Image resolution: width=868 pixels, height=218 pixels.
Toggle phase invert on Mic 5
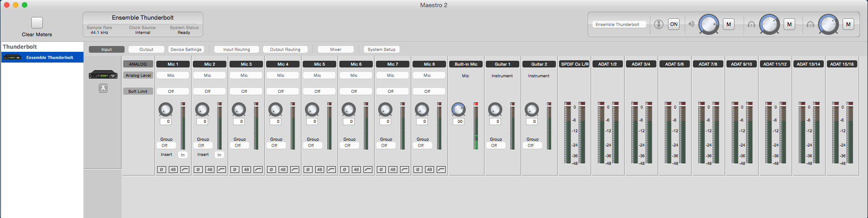308,170
